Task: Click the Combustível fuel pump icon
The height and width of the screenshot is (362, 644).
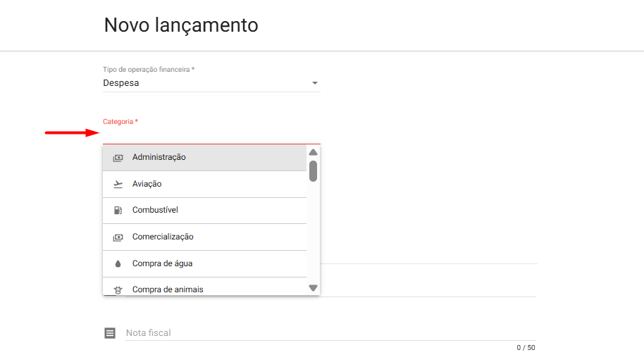Action: click(118, 211)
